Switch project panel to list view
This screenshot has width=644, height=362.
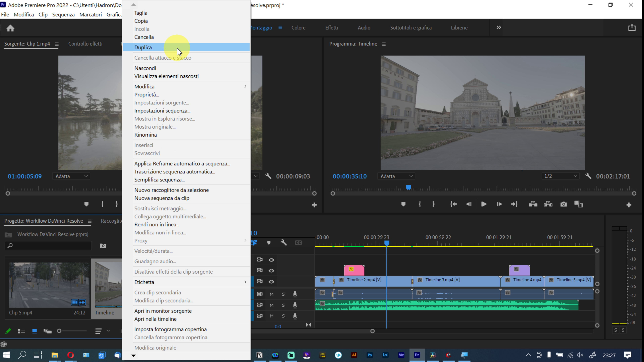pos(21,331)
